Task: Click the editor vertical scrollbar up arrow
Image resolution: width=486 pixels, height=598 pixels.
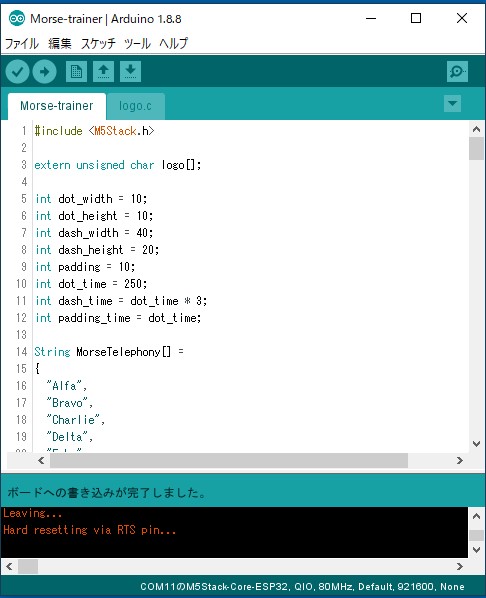Action: 476,129
